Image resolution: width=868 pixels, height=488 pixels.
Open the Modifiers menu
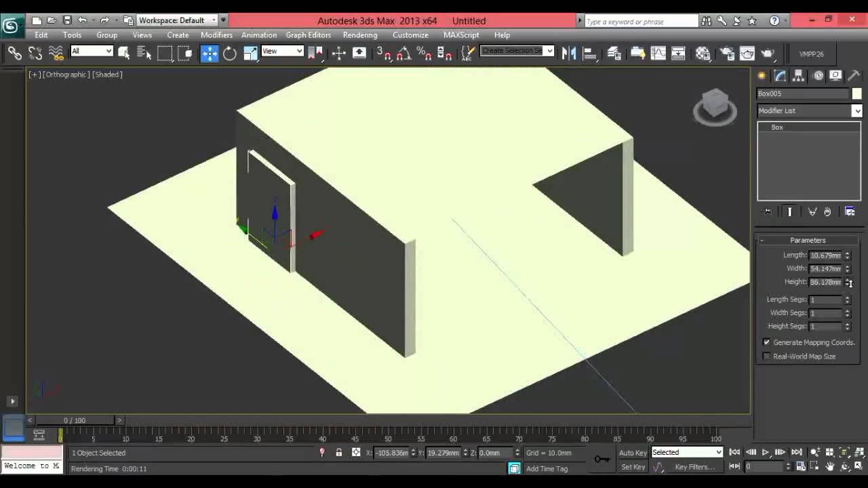216,35
